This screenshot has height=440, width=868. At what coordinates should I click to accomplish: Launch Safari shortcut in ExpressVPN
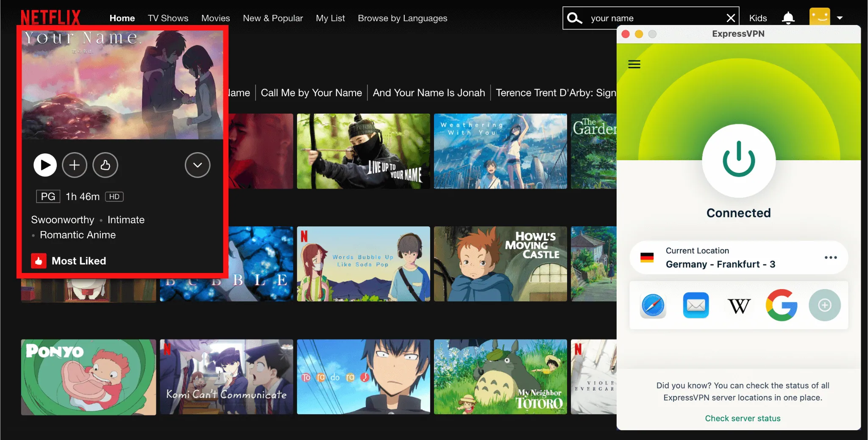point(653,305)
